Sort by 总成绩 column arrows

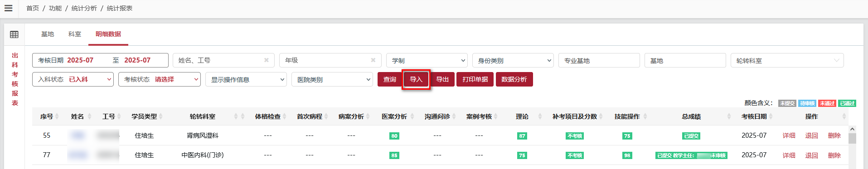[x=729, y=116]
